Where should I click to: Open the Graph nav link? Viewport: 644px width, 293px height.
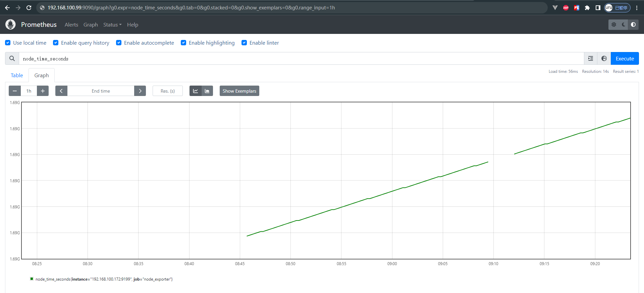91,25
